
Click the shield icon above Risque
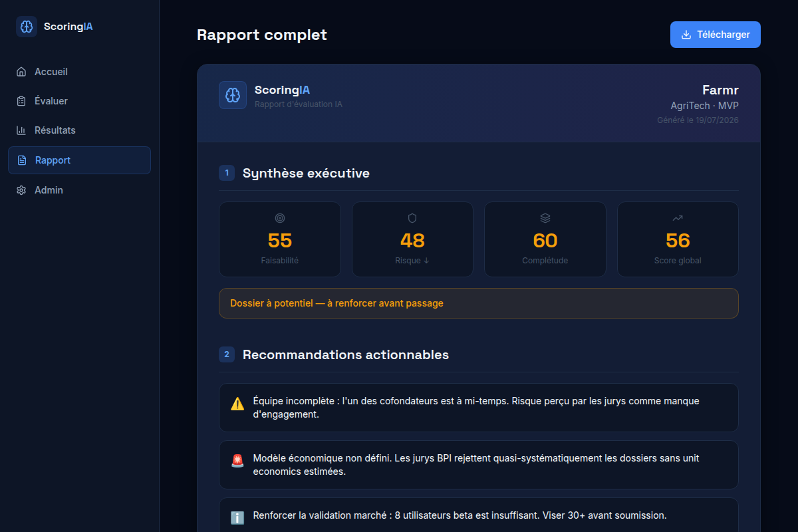[x=412, y=218]
